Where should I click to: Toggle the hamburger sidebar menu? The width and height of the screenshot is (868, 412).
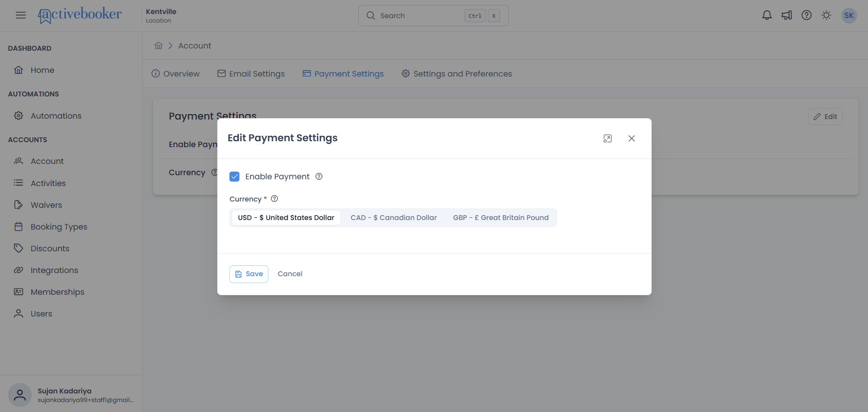click(21, 15)
